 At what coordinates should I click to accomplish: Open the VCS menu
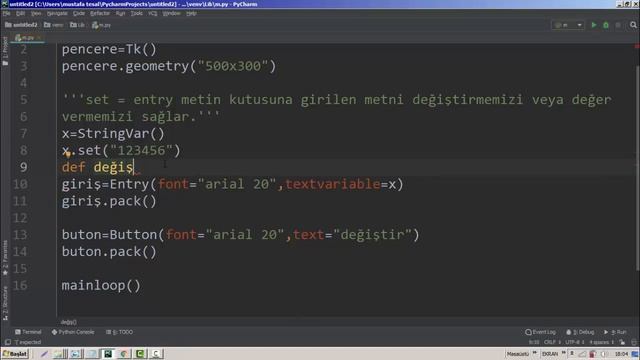[153, 13]
